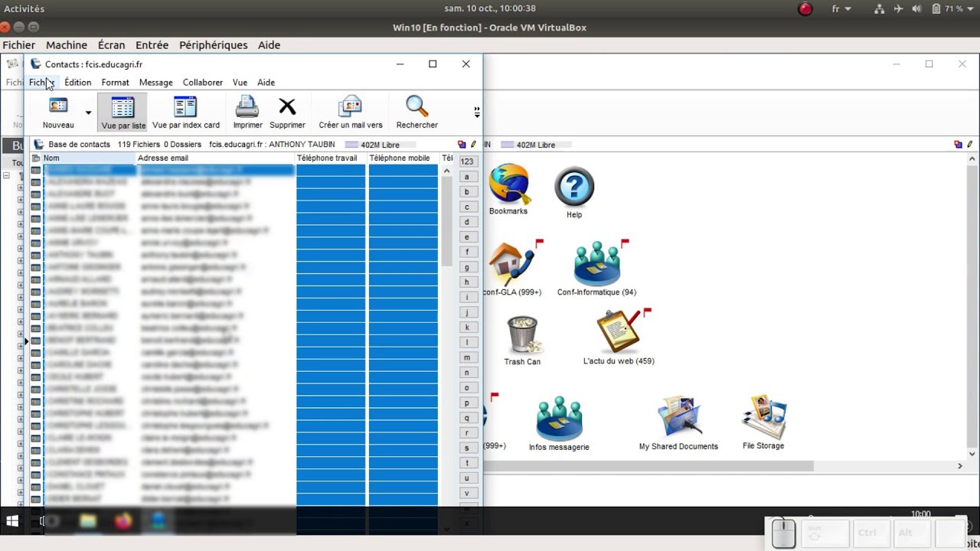Click scroll-up arrow of contacts list

tap(447, 171)
